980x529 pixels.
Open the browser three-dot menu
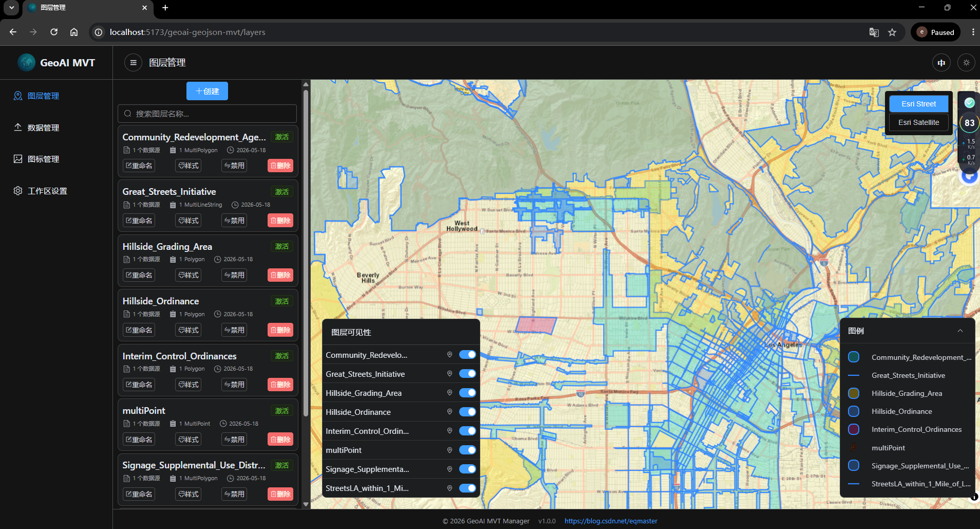pyautogui.click(x=973, y=32)
